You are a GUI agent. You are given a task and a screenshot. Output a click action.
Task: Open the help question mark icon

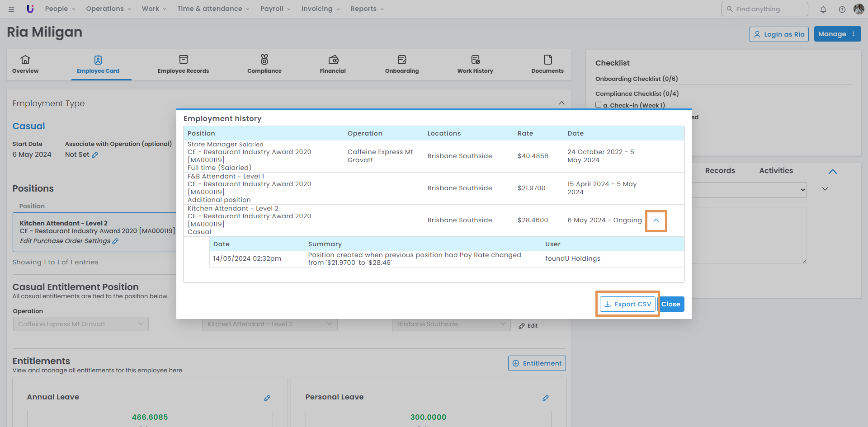(x=842, y=9)
